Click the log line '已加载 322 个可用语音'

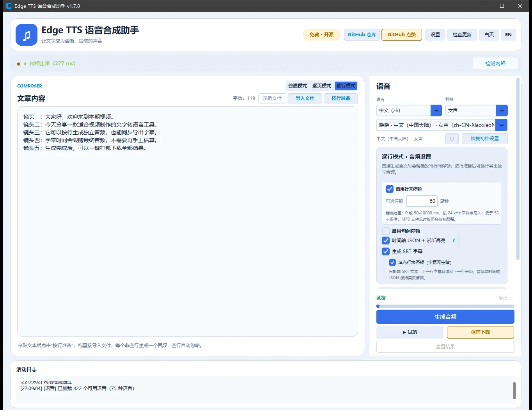77,389
